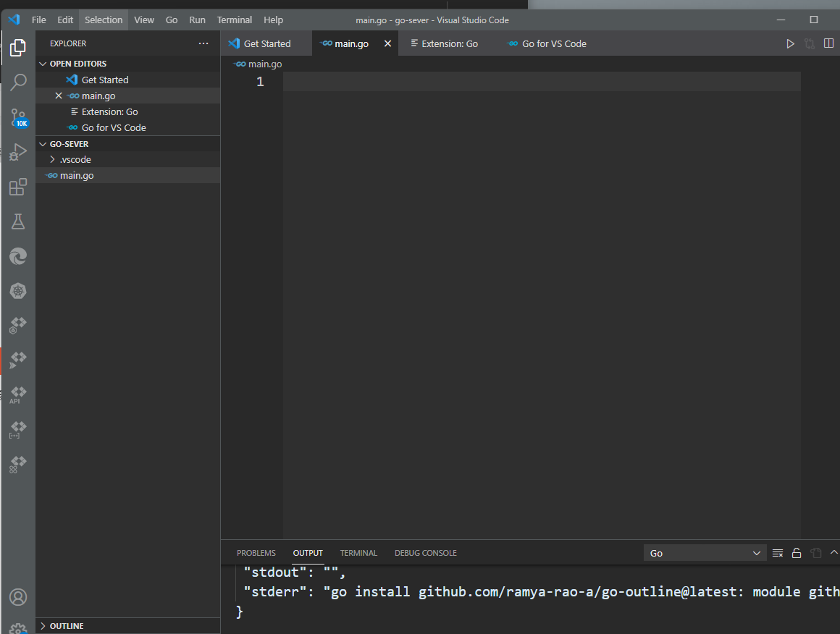Split the editor to the right

pos(829,44)
